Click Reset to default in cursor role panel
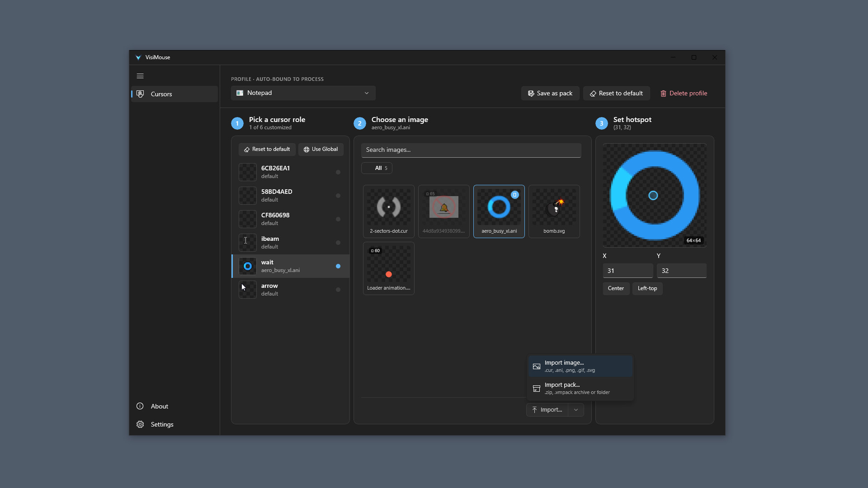 [x=267, y=149]
